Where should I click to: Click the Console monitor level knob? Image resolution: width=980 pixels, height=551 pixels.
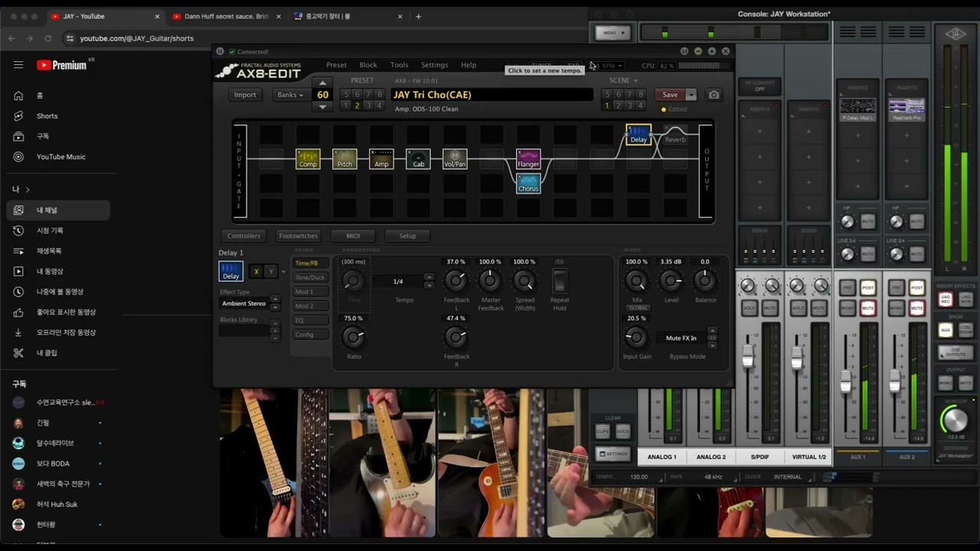[955, 419]
